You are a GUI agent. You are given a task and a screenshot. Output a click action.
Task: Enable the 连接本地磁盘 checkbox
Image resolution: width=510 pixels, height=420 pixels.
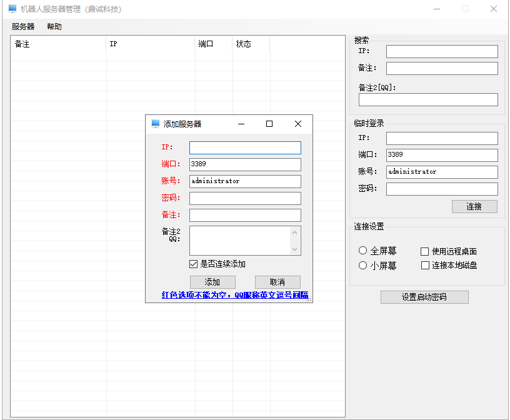click(x=425, y=266)
